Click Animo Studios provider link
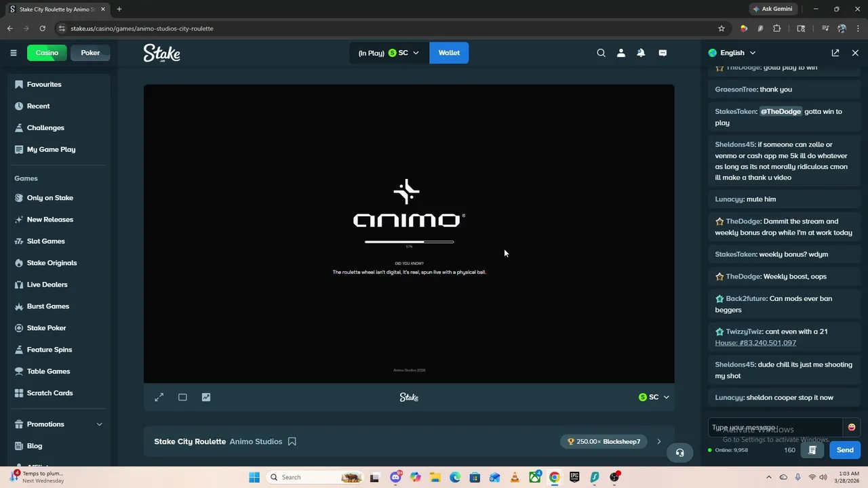Screen dimensions: 868x488 pyautogui.click(x=256, y=441)
